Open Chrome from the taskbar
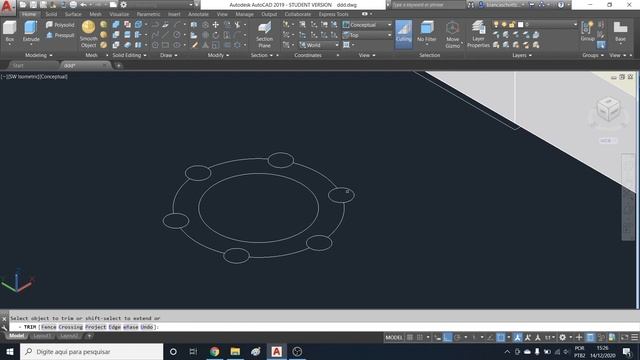Image resolution: width=640 pixels, height=360 pixels. coord(214,351)
